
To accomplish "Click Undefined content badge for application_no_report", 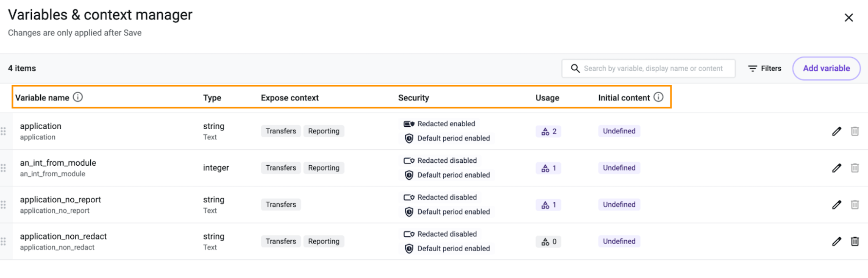I will pyautogui.click(x=619, y=204).
